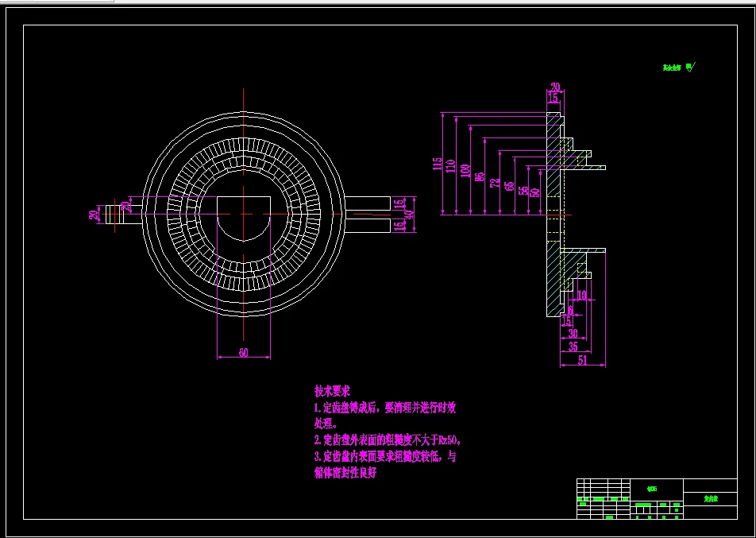756x538 pixels.
Task: Select the 60 width dimension below front view
Action: tap(244, 353)
